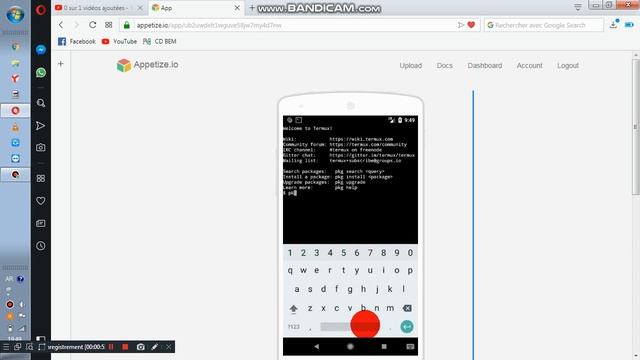640x360 pixels.
Task: Add a sidebar panel with the plus icon
Action: (x=60, y=64)
